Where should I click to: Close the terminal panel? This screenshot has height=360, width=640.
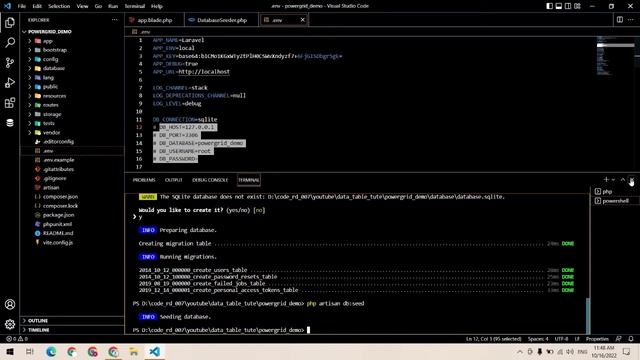[x=631, y=180]
